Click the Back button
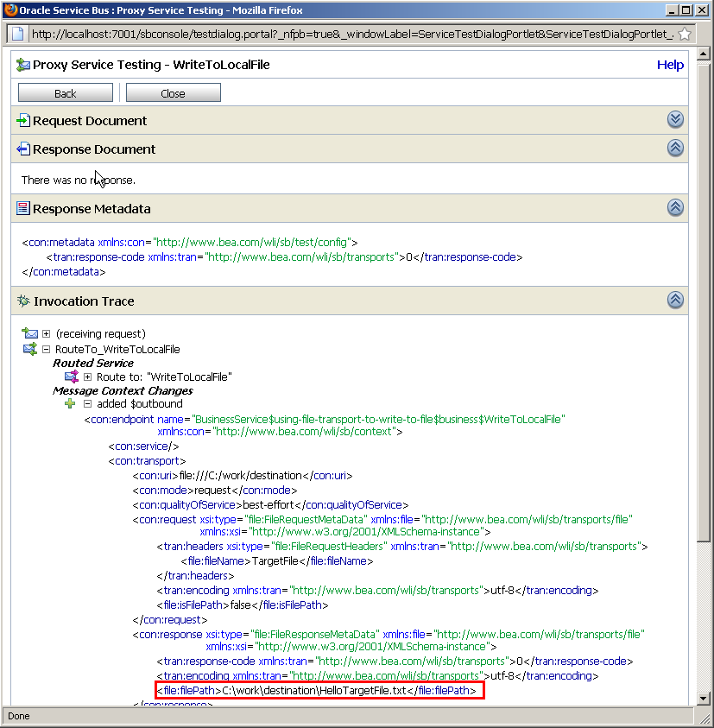Viewport: 714px width, 728px height. tap(66, 93)
